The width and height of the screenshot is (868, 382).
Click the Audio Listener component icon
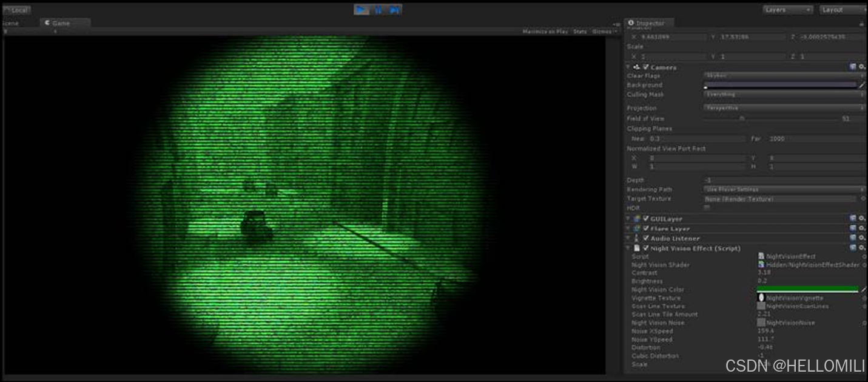click(x=637, y=238)
